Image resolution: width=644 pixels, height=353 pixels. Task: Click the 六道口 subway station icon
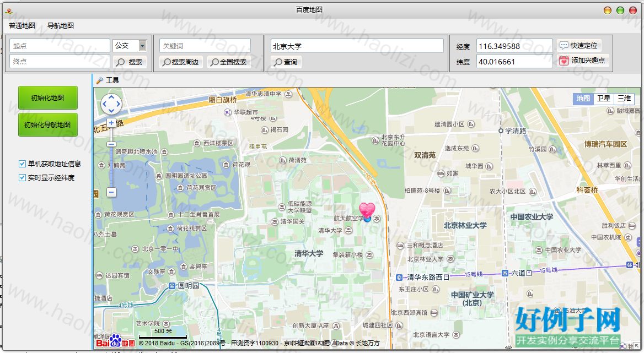[505, 273]
